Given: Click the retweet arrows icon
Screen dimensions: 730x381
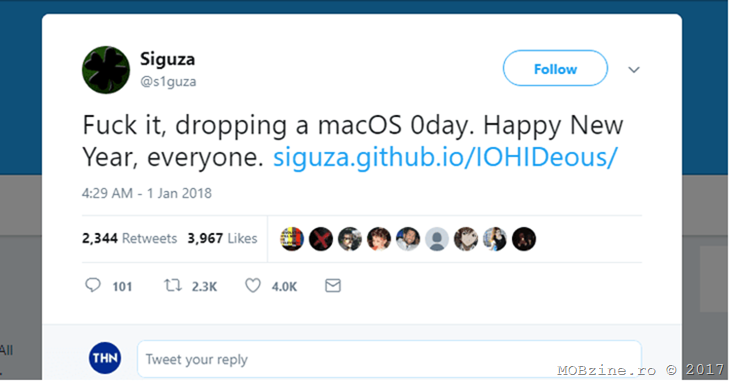Looking at the screenshot, I should 173,285.
